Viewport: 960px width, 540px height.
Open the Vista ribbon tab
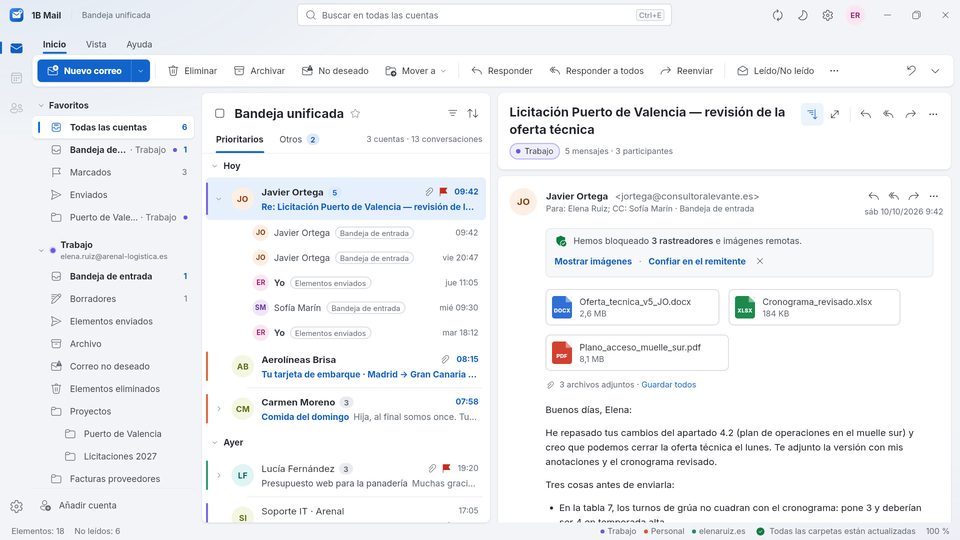pos(96,44)
